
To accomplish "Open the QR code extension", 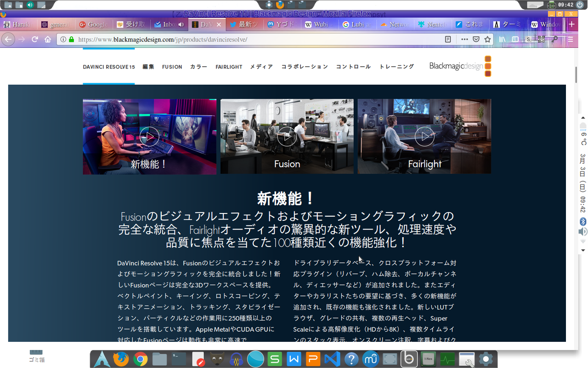I will (x=541, y=40).
